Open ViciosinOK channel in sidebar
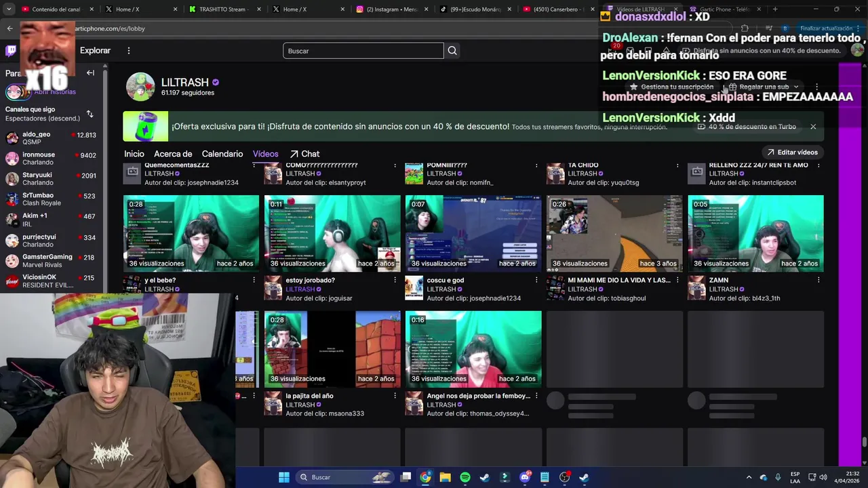The width and height of the screenshot is (868, 488). [52, 281]
